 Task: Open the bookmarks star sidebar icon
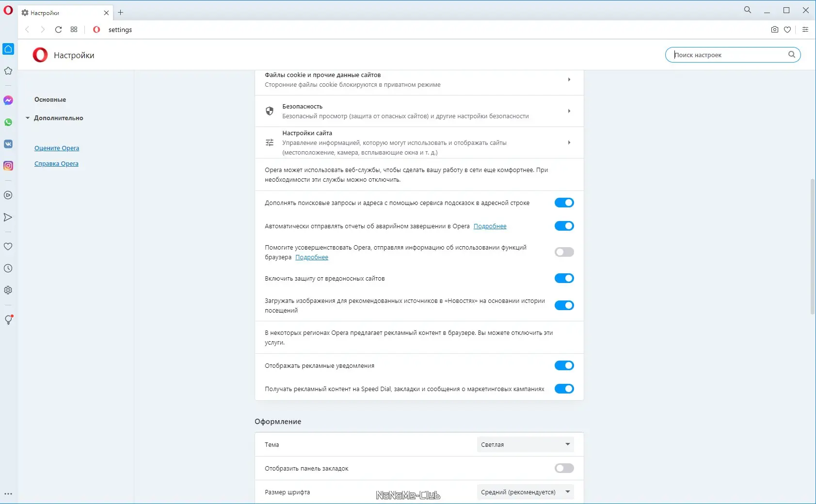click(x=8, y=71)
